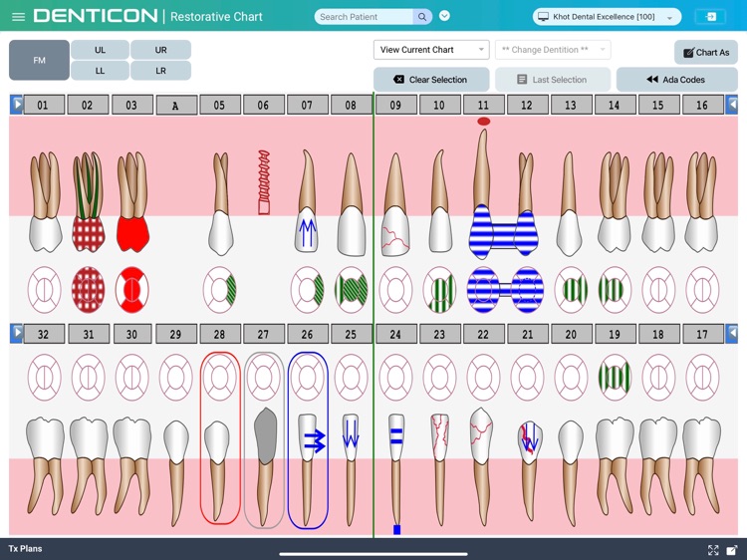The image size is (747, 560).
Task: Select tooth number 16 label
Action: coord(702,105)
